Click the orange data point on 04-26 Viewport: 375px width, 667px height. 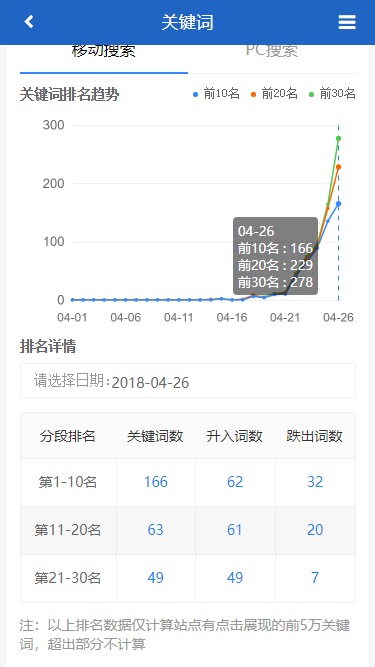[x=338, y=167]
